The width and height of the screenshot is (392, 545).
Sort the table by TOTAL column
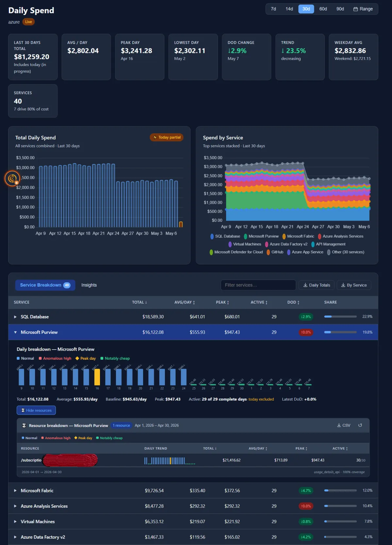click(139, 302)
